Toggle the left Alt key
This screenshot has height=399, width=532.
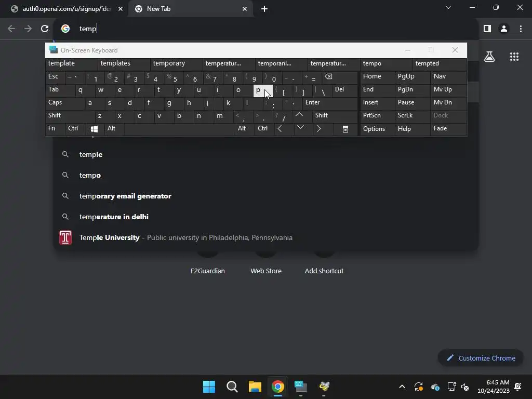tap(114, 129)
